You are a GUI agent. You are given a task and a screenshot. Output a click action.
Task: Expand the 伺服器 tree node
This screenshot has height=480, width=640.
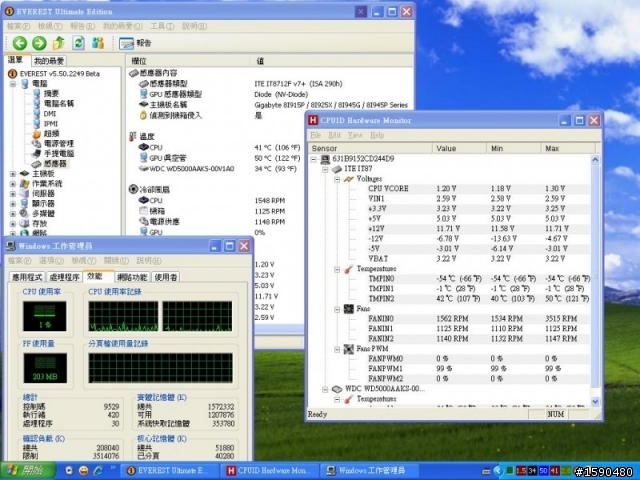(x=13, y=194)
